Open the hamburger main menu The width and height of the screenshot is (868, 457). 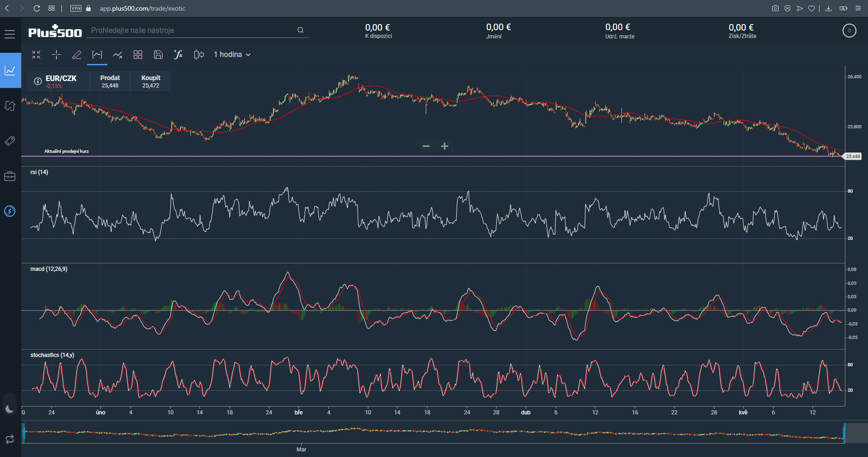[x=10, y=34]
